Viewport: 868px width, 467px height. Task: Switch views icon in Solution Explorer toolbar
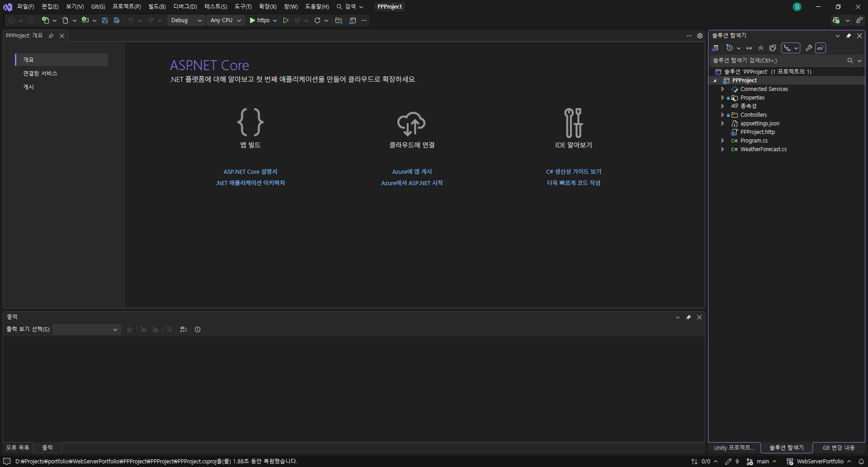(x=715, y=48)
